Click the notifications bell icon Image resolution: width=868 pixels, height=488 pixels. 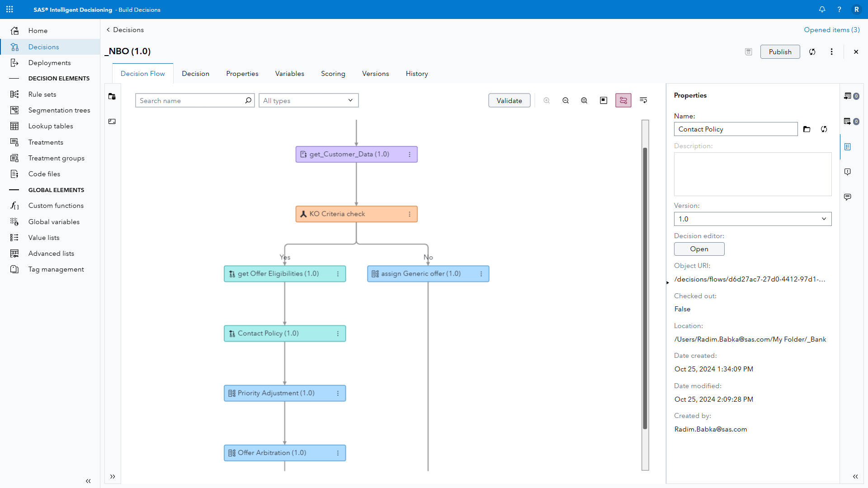(822, 9)
